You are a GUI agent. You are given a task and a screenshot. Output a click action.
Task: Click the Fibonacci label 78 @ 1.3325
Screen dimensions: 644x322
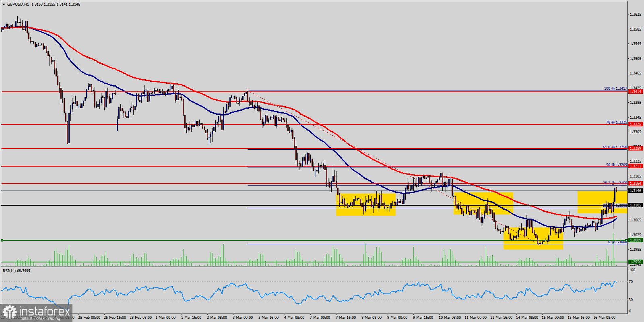coord(616,122)
